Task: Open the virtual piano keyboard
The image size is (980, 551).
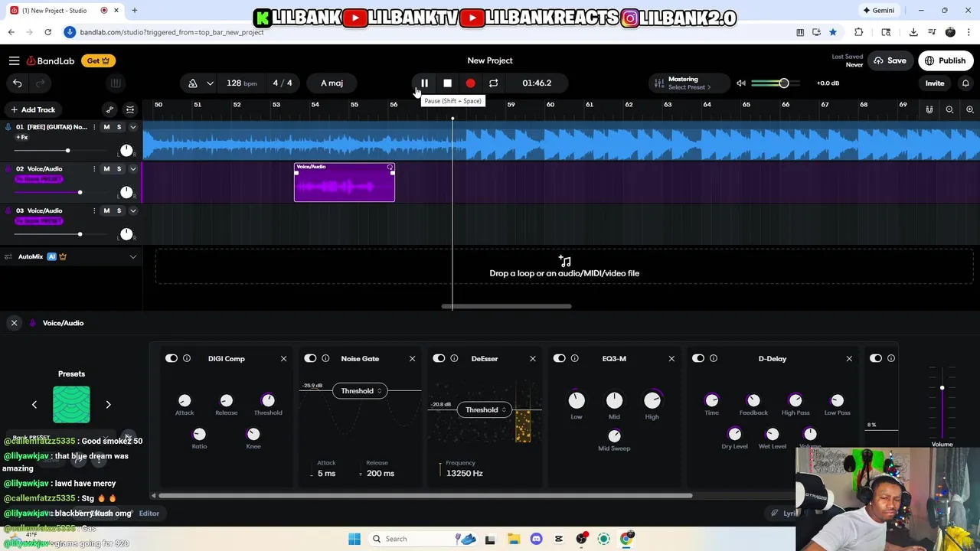Action: tap(115, 83)
